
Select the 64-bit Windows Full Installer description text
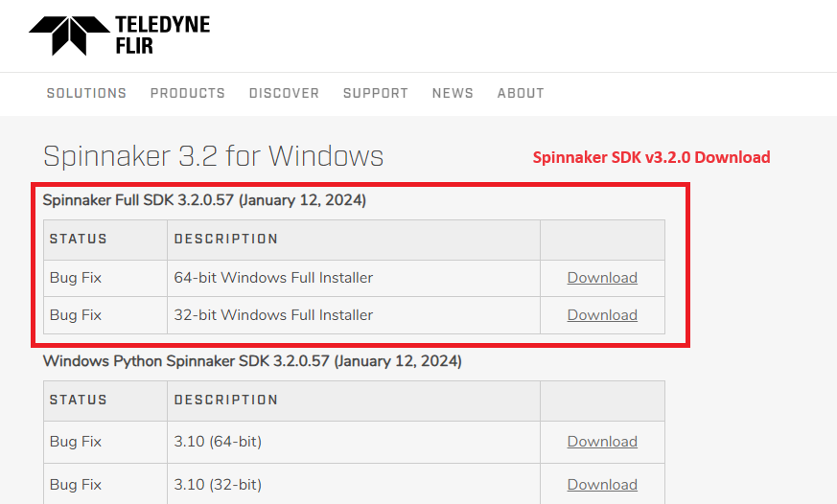[273, 278]
